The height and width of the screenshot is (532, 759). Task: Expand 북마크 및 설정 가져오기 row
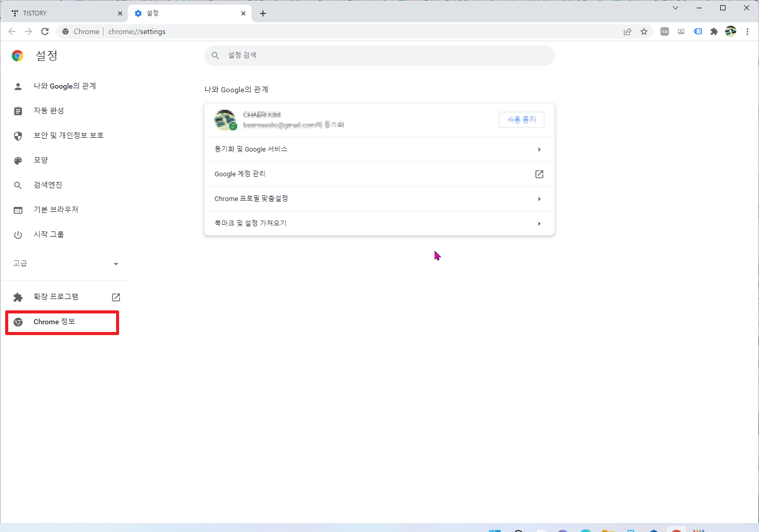pyautogui.click(x=379, y=224)
